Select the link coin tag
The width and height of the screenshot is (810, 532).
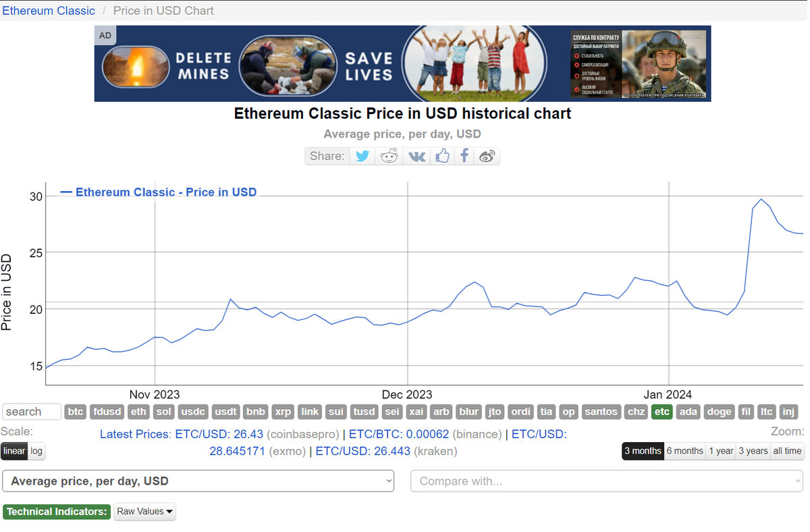pyautogui.click(x=310, y=412)
